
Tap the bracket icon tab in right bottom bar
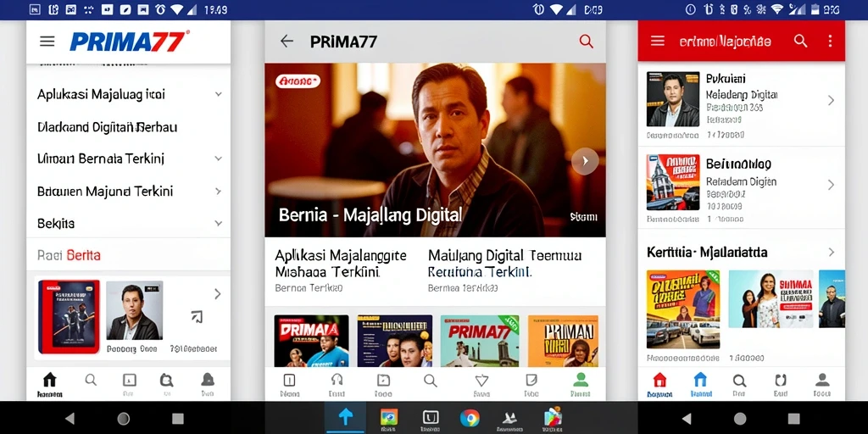[781, 384]
